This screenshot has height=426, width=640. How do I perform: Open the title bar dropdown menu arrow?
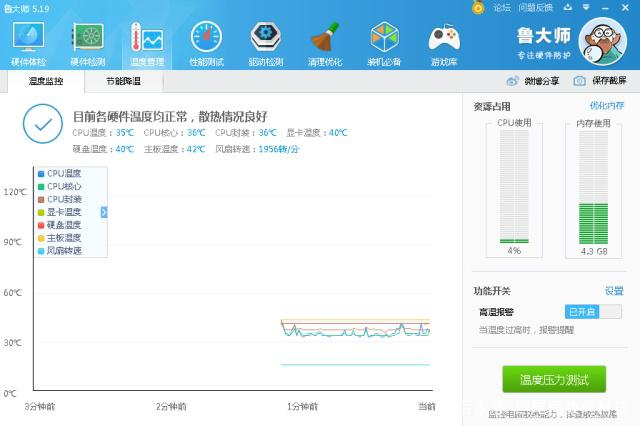(586, 7)
